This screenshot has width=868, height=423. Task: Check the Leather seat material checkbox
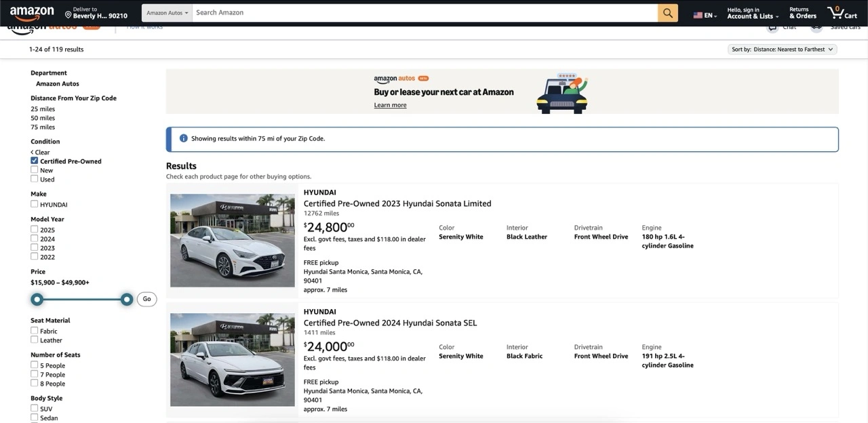click(34, 340)
